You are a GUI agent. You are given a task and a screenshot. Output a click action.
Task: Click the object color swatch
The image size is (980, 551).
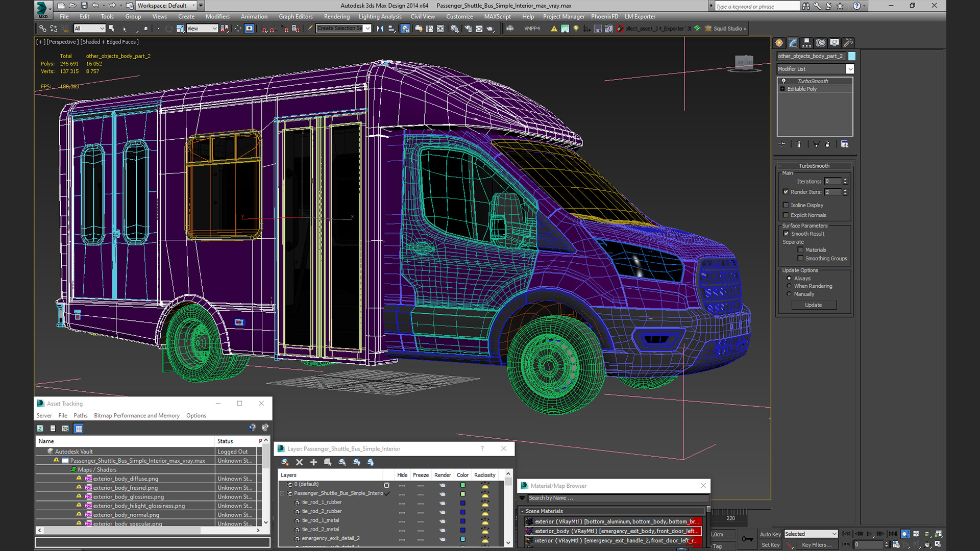pos(852,56)
